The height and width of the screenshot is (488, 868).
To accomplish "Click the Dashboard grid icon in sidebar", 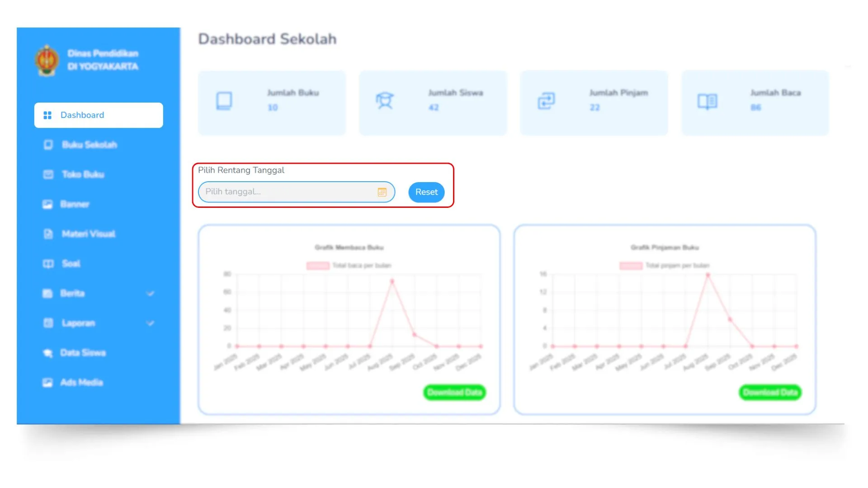I will tap(47, 115).
